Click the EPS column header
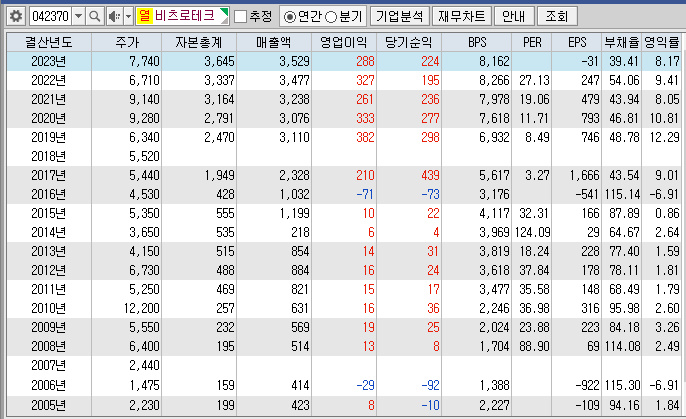 (x=577, y=42)
